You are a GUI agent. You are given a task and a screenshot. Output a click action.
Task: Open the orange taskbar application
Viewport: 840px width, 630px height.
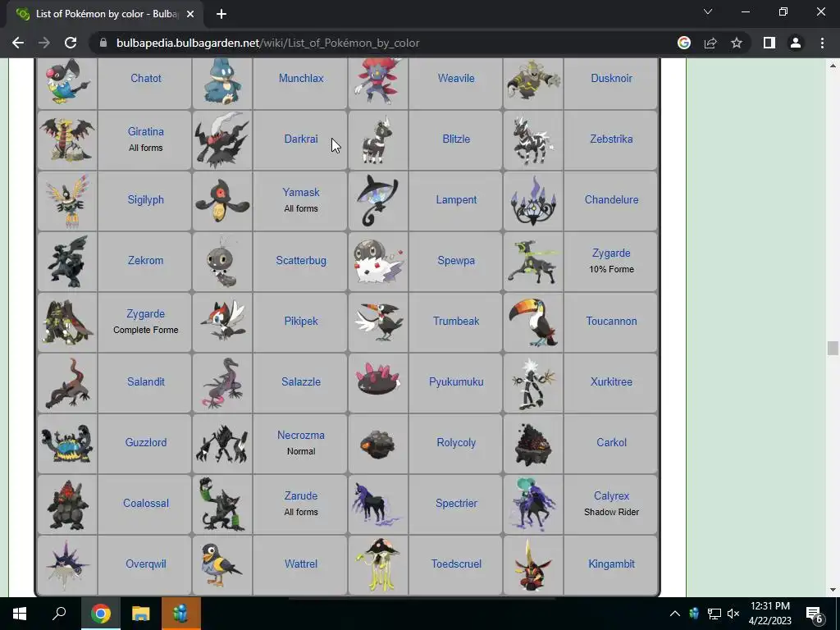click(181, 614)
